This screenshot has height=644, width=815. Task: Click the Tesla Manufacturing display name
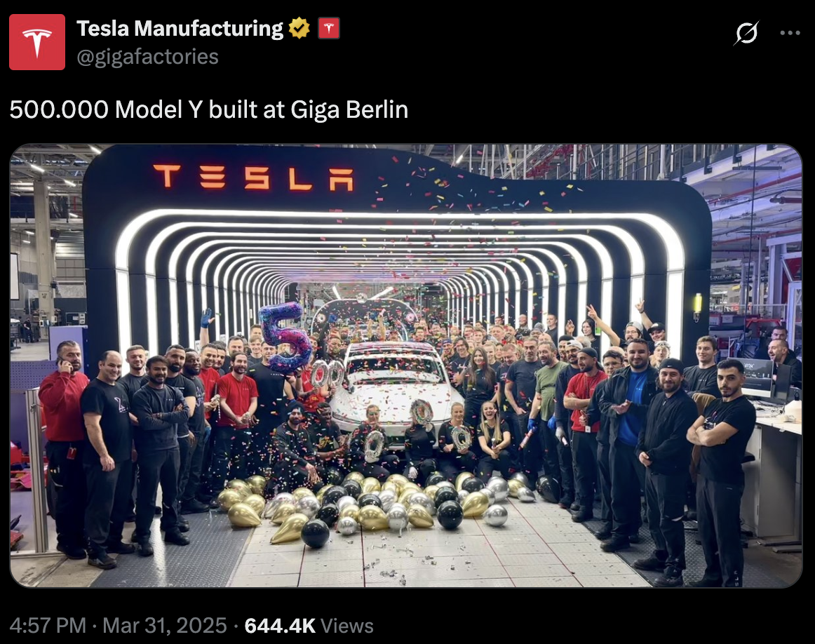pos(180,28)
